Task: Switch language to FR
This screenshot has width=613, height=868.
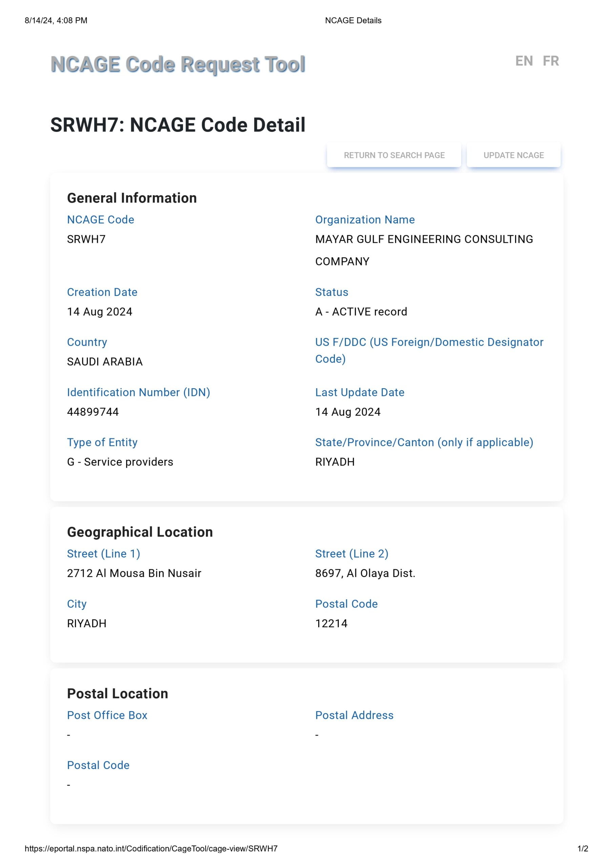Action: point(551,61)
